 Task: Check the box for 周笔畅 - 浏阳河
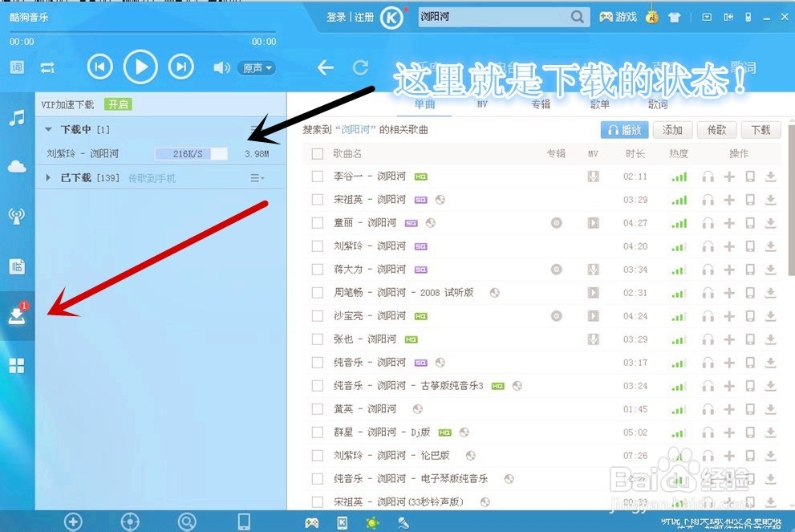[x=318, y=293]
